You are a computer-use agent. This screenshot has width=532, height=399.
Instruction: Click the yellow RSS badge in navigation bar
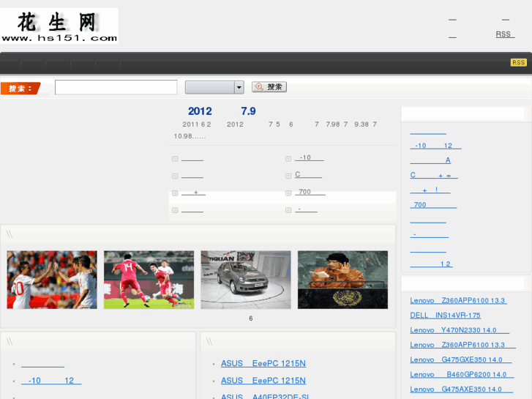coord(518,62)
